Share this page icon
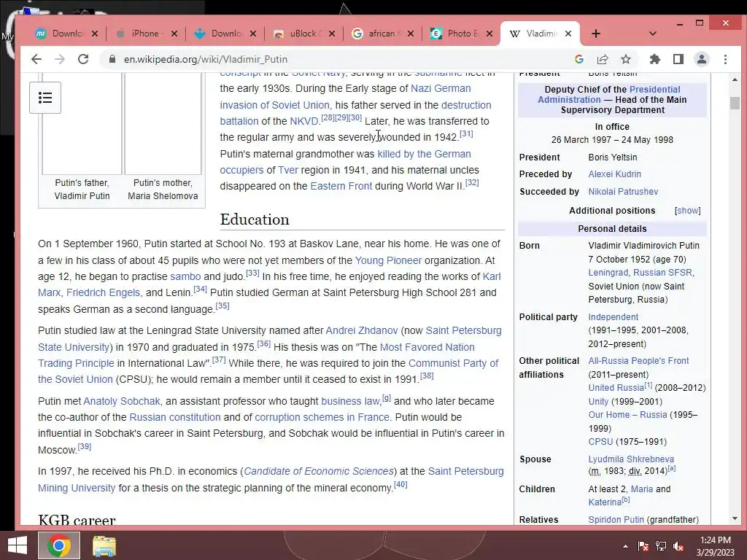Viewport: 747px width, 560px height. pos(603,59)
